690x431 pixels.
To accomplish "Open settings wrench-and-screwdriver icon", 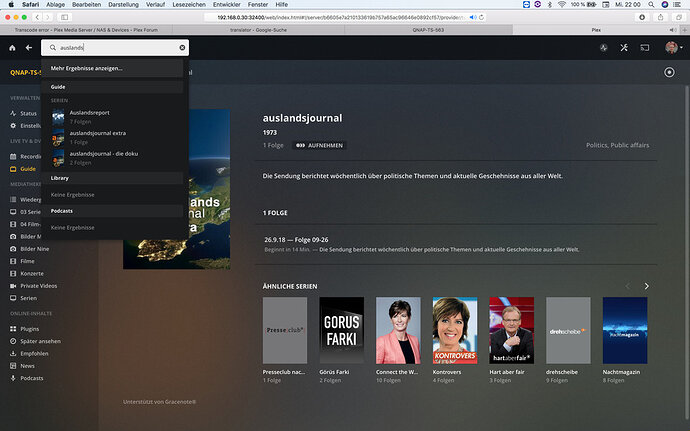I will point(624,48).
